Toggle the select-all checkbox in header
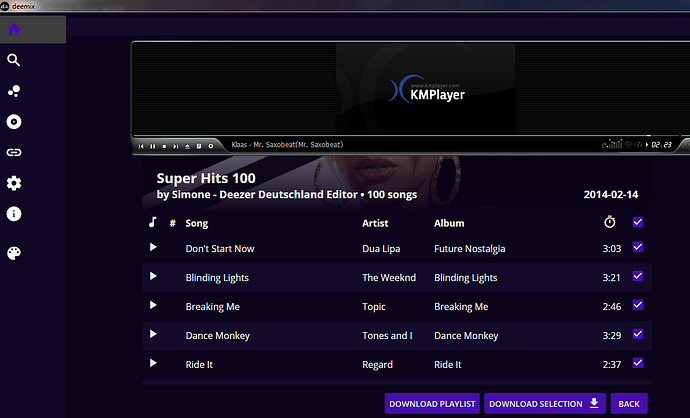The height and width of the screenshot is (418, 690). (x=638, y=222)
